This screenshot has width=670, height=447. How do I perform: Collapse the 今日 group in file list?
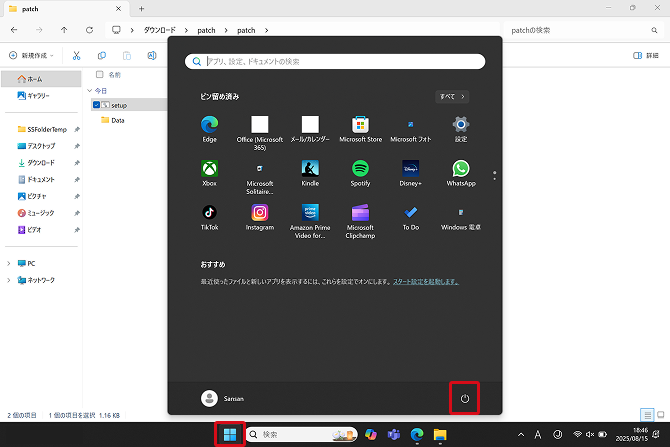coord(90,91)
